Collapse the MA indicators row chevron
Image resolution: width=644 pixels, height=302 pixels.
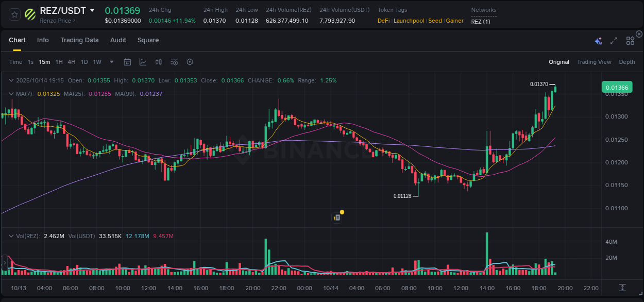pyautogui.click(x=11, y=94)
